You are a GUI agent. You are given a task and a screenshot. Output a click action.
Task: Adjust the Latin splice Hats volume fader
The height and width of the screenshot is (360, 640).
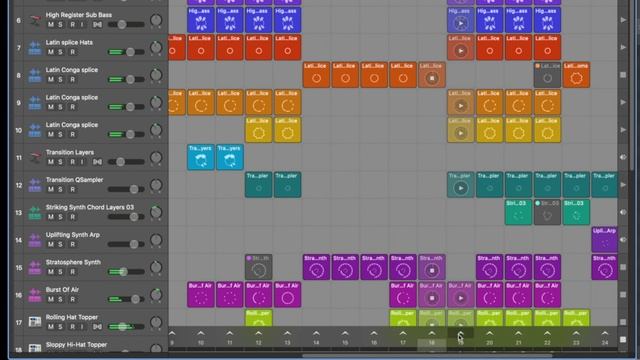[x=126, y=52]
